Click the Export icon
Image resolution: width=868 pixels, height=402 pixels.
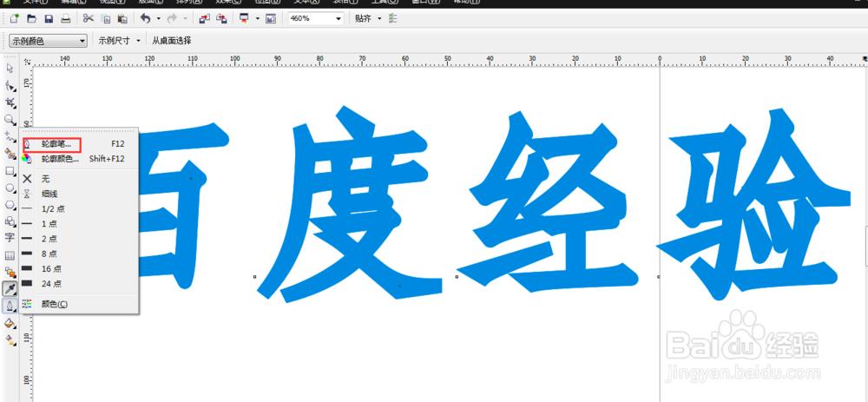coord(221,19)
